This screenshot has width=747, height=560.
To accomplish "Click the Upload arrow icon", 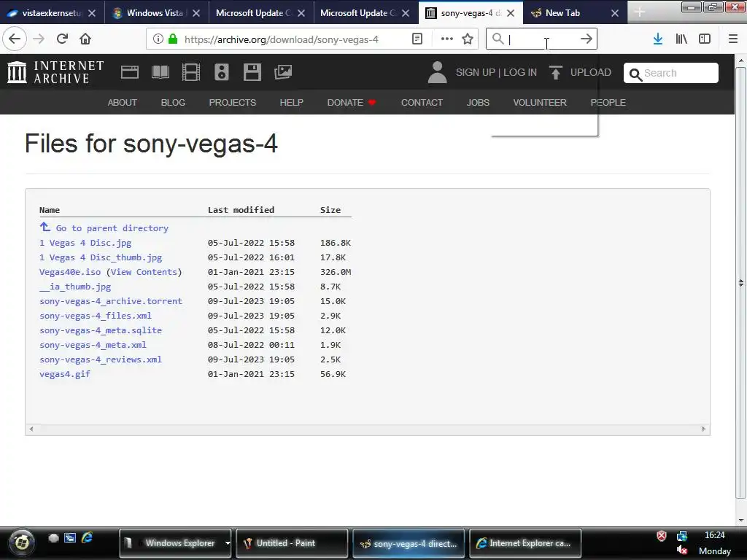I will click(555, 72).
